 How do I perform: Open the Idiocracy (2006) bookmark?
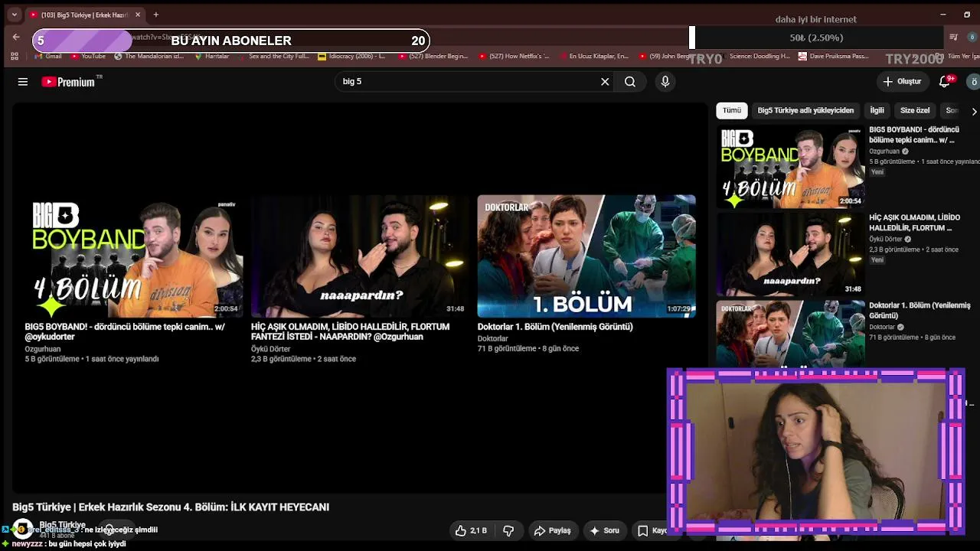tap(352, 56)
